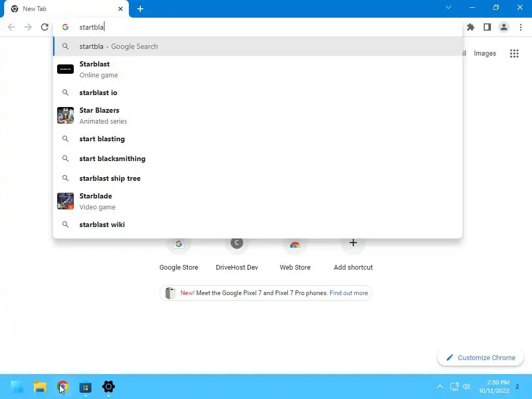Show hidden system tray icons

tap(440, 387)
